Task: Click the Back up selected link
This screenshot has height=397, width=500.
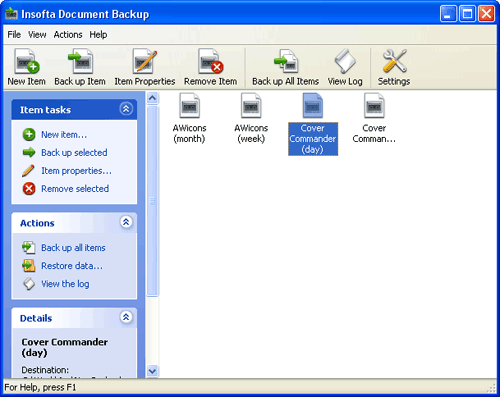Action: coord(74,153)
